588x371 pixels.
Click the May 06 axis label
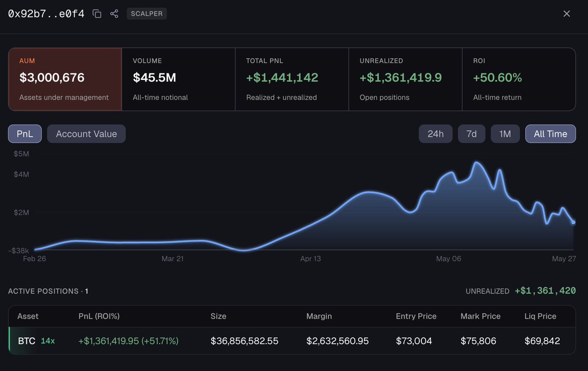(449, 259)
